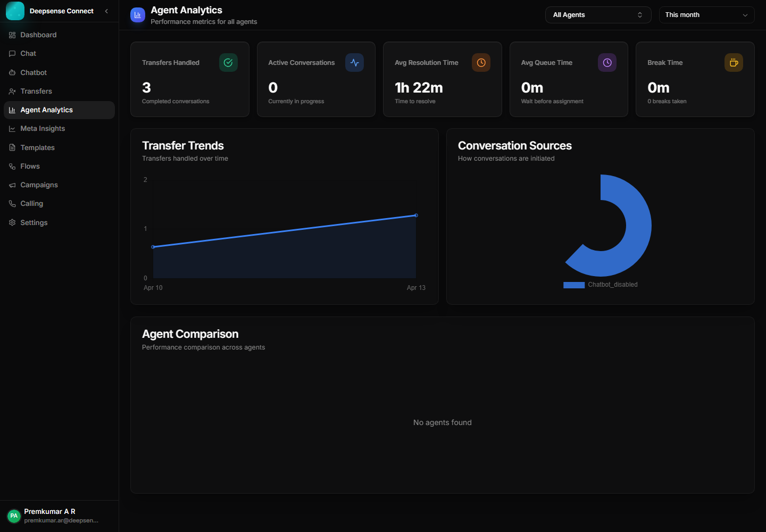Open the This month date range selector

click(x=706, y=15)
